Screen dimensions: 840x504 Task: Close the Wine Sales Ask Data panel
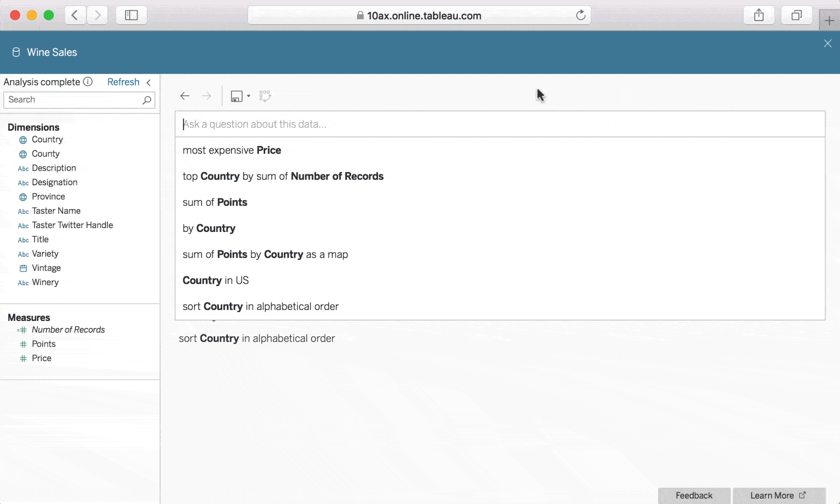(827, 43)
